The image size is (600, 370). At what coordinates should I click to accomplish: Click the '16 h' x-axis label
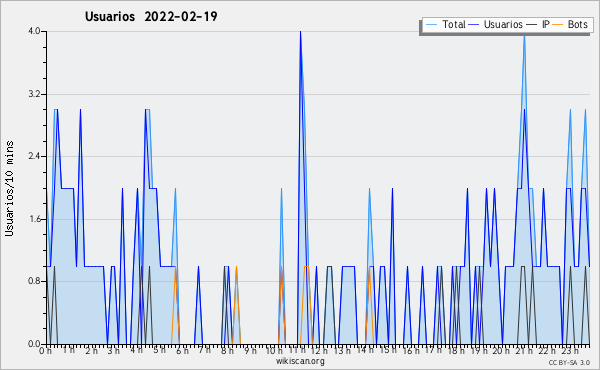click(411, 350)
